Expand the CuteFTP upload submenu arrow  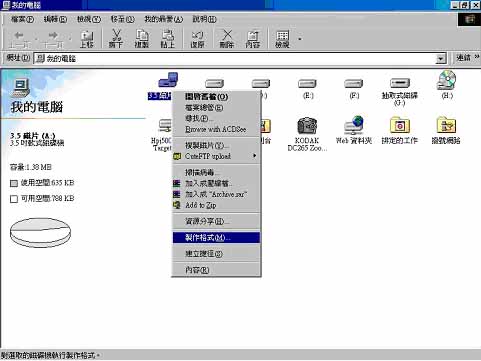(254, 156)
